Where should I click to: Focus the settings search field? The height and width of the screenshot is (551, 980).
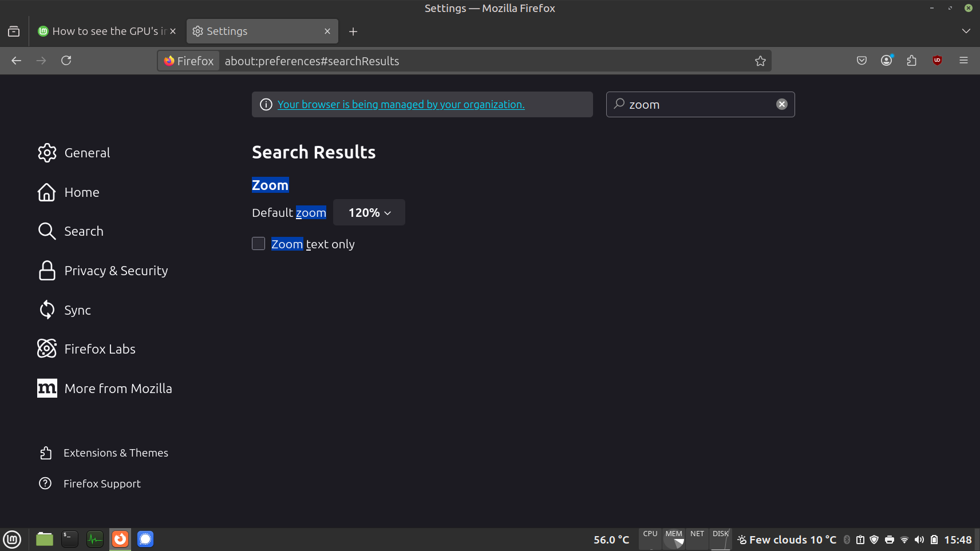pos(700,105)
